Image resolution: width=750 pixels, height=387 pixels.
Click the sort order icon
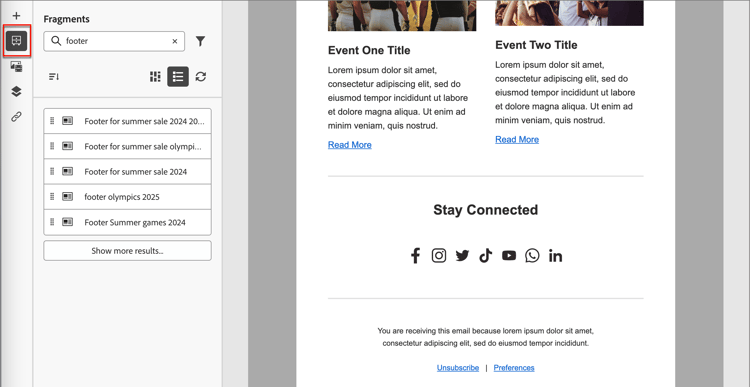coord(54,77)
